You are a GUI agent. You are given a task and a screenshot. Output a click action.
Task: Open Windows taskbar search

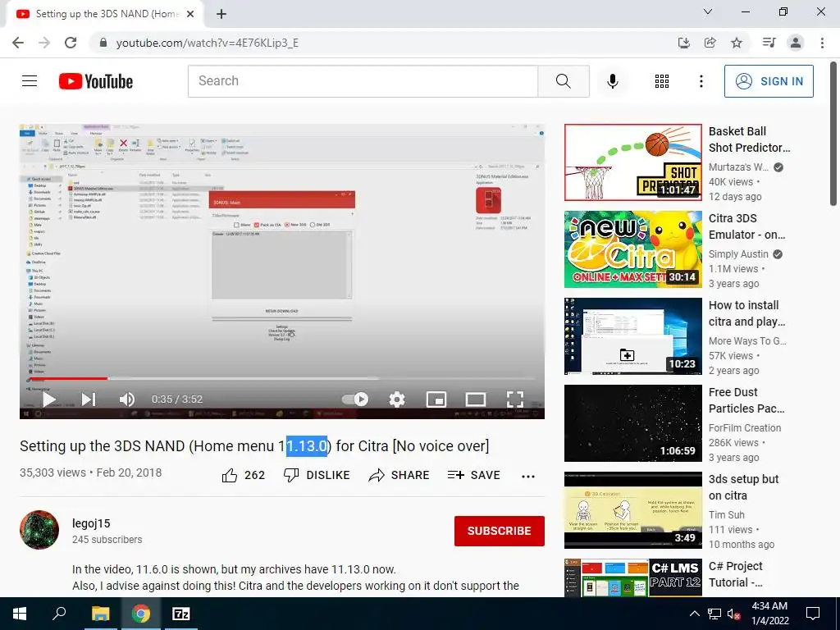59,614
